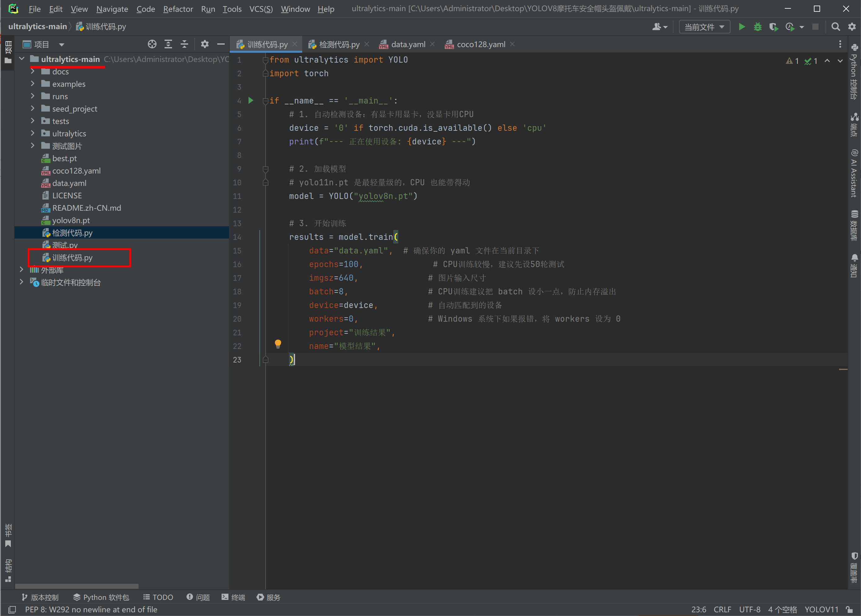Screen dimensions: 861x616
Task: Click the project panel horizontal scrollbar
Action: [77, 586]
